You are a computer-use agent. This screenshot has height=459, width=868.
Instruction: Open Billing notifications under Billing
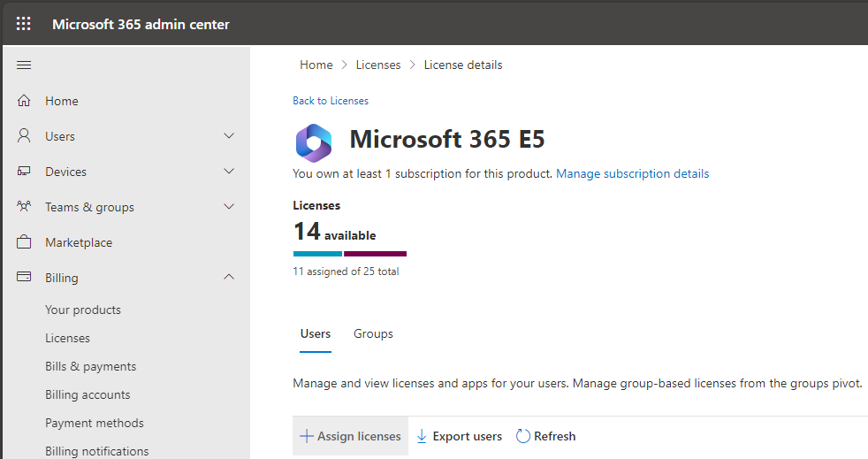pos(97,451)
